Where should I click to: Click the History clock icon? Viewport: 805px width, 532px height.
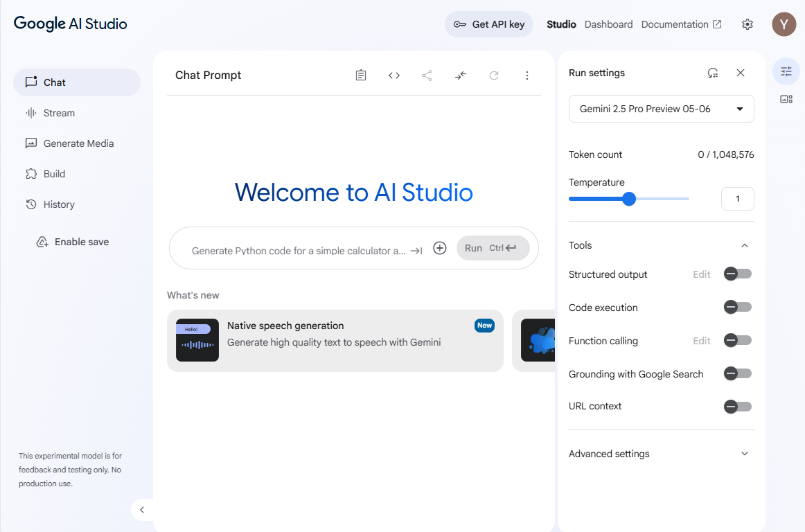tap(31, 204)
